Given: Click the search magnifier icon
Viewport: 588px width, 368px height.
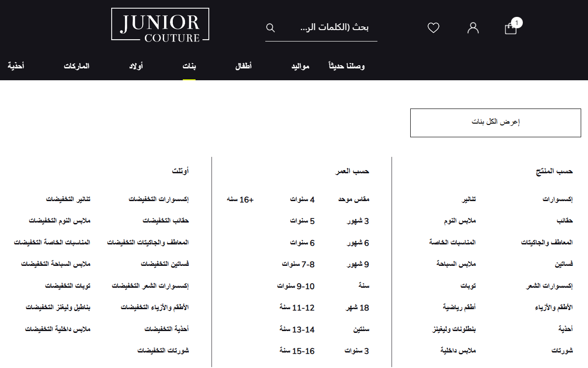Looking at the screenshot, I should tap(270, 28).
